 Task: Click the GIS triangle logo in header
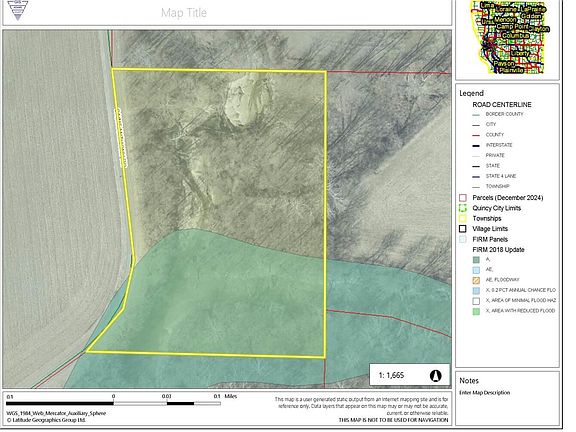17,10
